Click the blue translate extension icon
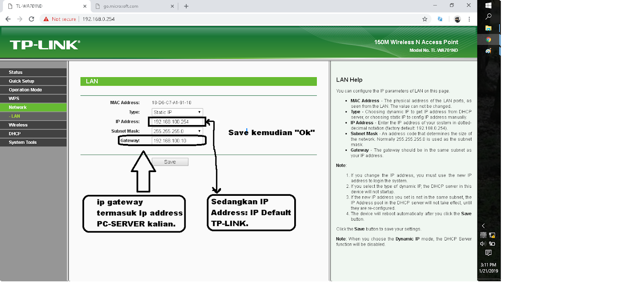Image resolution: width=644 pixels, height=304 pixels. click(440, 19)
